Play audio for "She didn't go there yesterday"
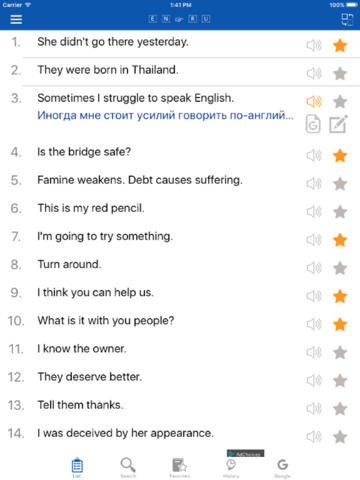This screenshot has height=480, width=360. [314, 45]
